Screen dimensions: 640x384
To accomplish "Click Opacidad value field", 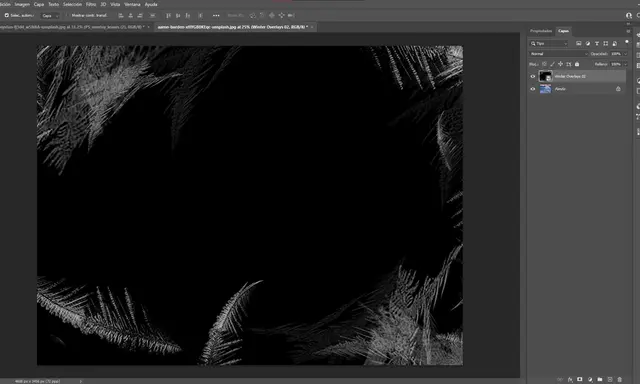I will [616, 54].
